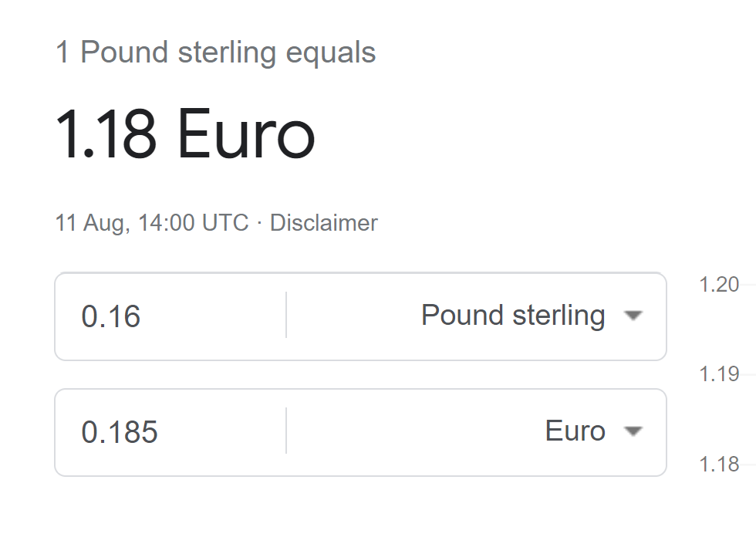Click the 1.19 chart axis label
The image size is (756, 544).
(718, 374)
